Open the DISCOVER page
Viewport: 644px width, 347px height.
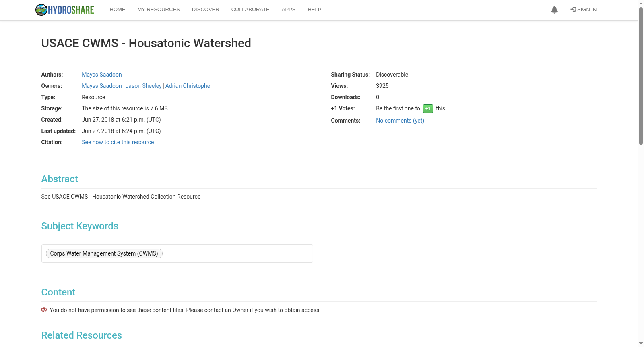point(206,10)
